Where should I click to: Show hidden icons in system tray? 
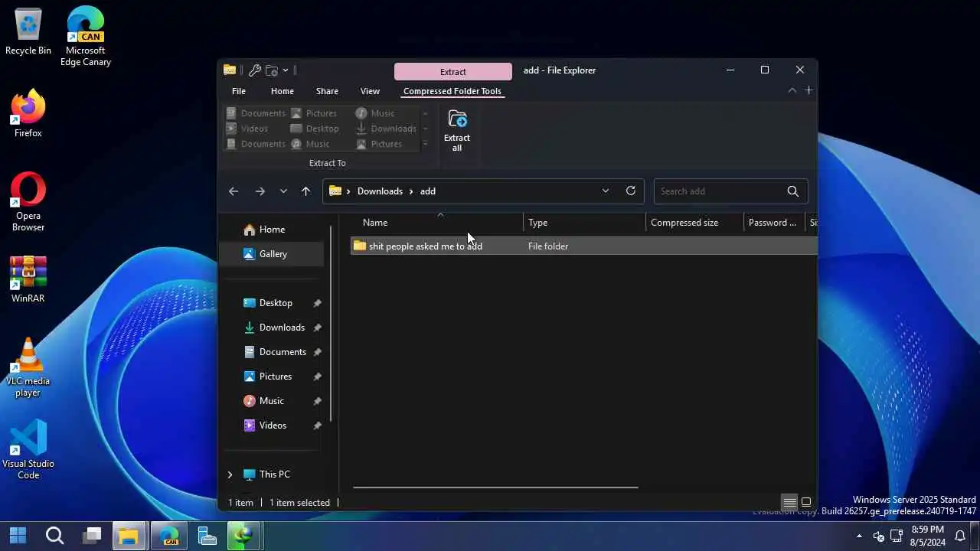point(859,536)
